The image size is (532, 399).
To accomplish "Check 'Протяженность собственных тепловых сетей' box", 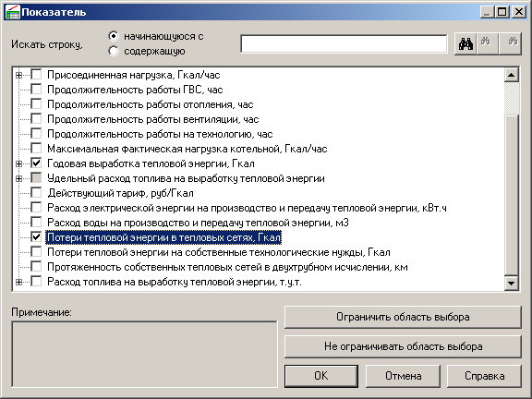I will point(36,267).
